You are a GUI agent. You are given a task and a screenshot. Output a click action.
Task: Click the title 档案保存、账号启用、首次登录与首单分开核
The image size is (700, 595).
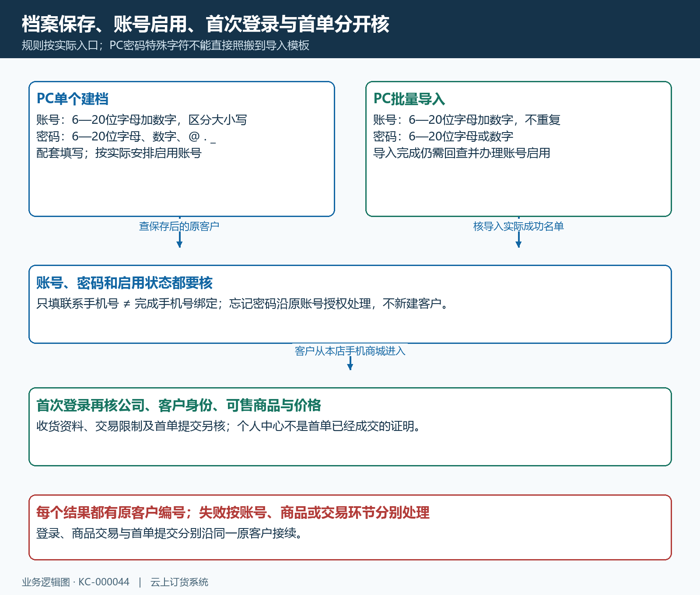(x=205, y=24)
